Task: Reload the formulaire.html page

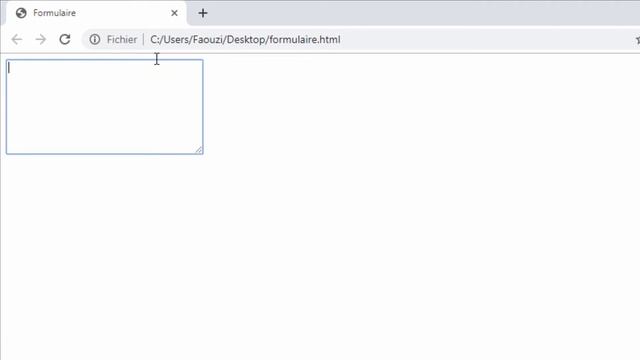Action: click(65, 40)
